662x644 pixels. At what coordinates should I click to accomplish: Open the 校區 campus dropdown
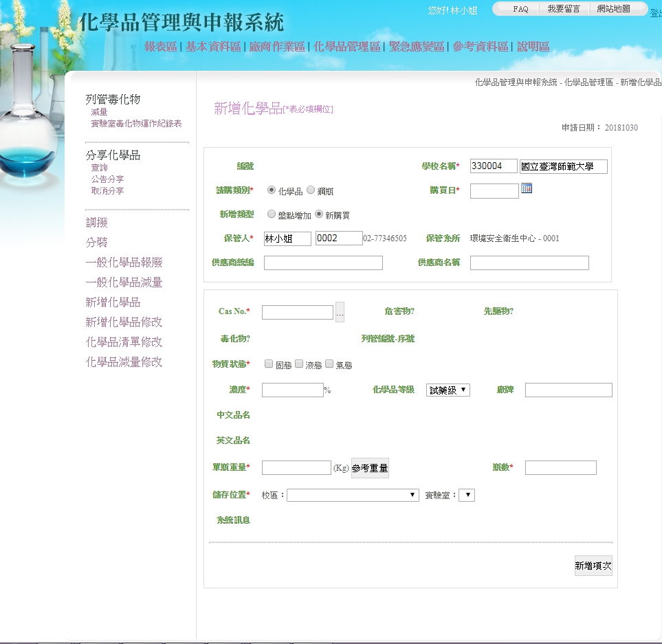coord(353,495)
